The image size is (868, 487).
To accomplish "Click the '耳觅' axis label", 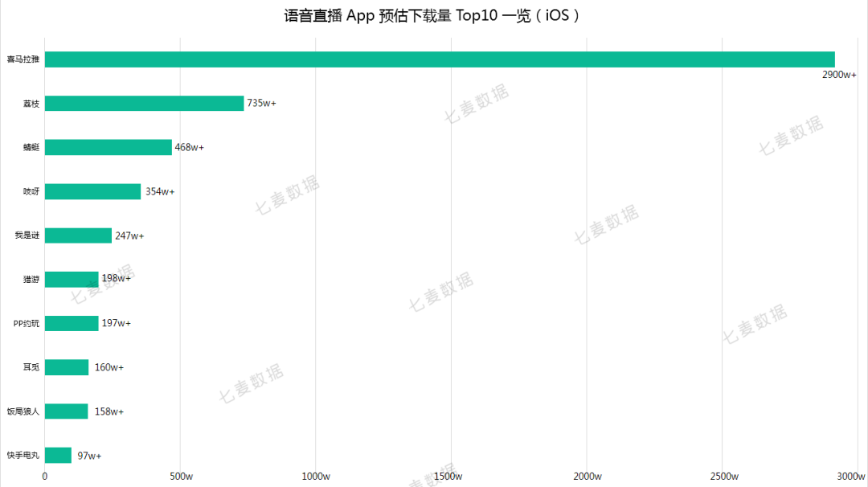I will tap(31, 367).
